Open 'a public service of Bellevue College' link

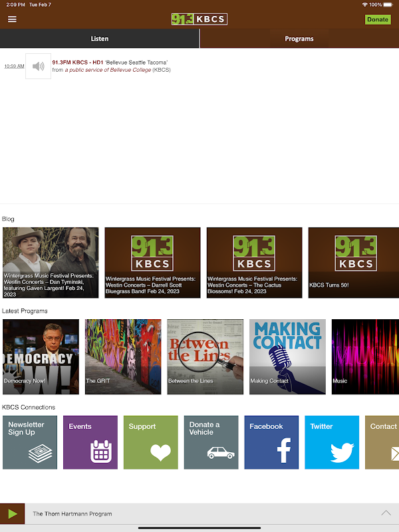(x=108, y=70)
